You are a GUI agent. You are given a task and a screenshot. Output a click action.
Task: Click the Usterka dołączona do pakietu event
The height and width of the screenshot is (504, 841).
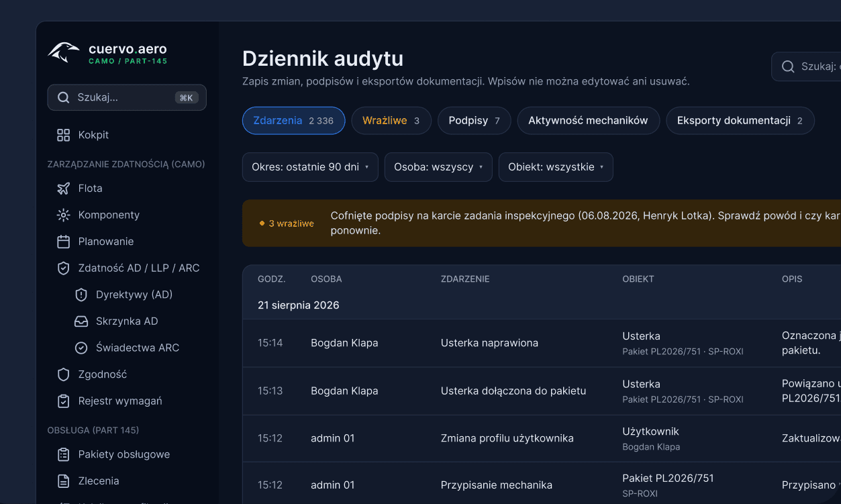pyautogui.click(x=513, y=391)
